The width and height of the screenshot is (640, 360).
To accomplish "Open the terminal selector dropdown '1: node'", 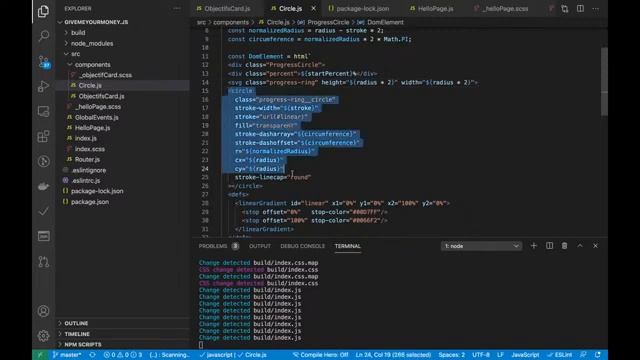I will [481, 246].
